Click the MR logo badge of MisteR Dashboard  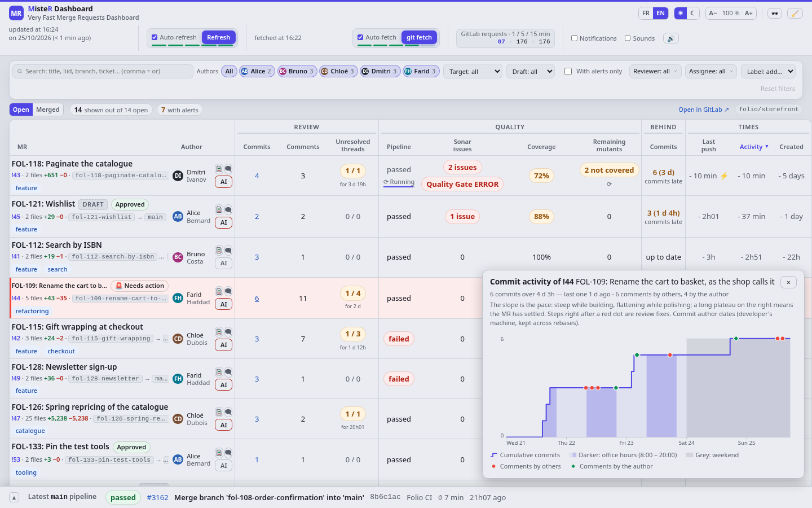pyautogui.click(x=16, y=13)
